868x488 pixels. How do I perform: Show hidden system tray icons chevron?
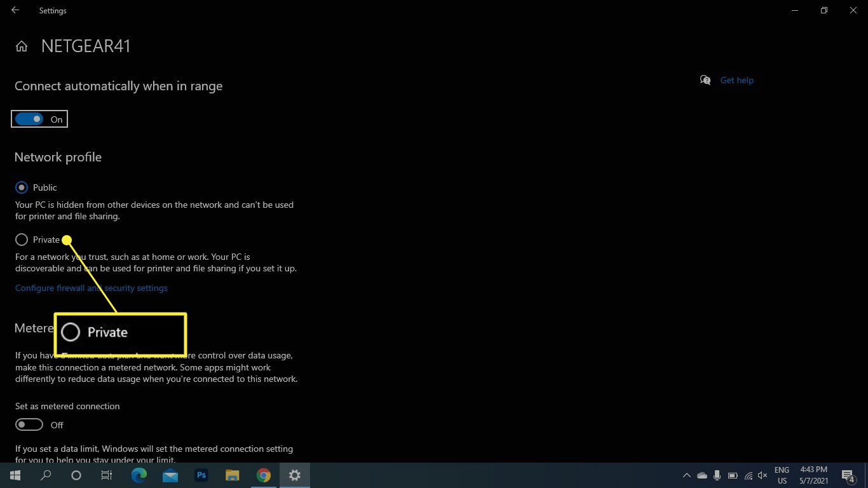tap(686, 475)
